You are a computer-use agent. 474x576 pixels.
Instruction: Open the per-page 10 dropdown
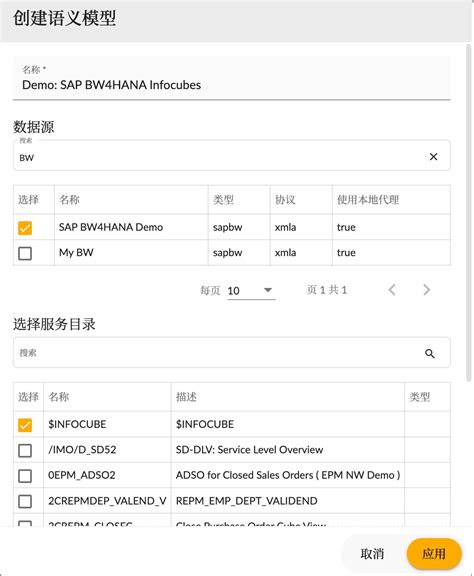[251, 291]
